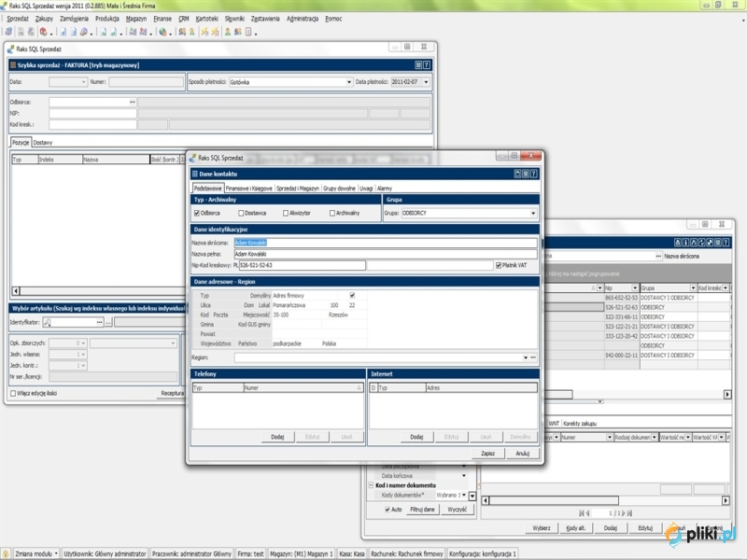The image size is (747, 560).
Task: Click the info icon in contacts list header
Action: 686,243
